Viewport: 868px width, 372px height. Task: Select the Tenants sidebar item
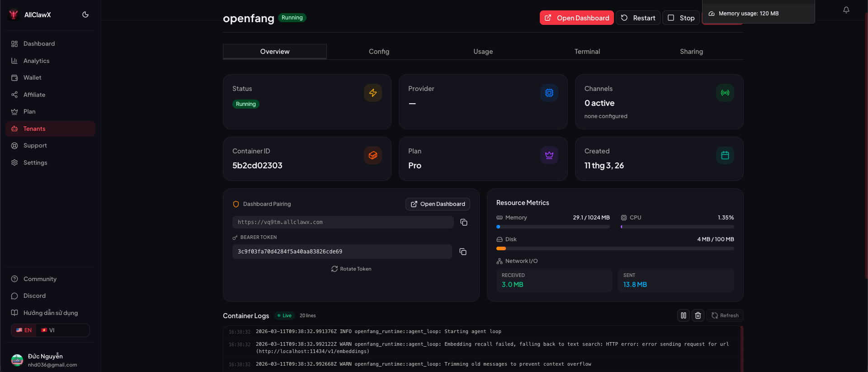coord(50,129)
